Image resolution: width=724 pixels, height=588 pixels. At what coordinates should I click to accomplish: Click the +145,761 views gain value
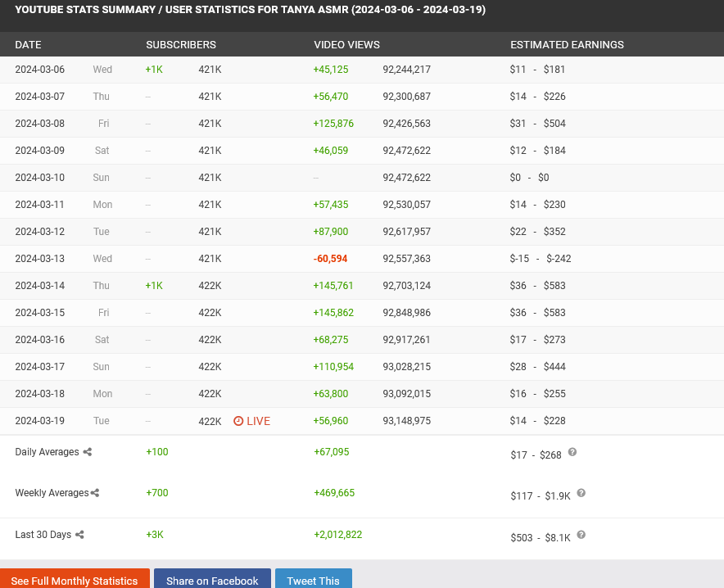[333, 285]
